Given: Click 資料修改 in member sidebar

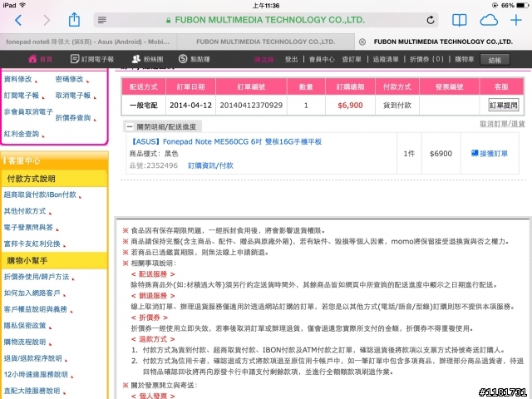Looking at the screenshot, I should 18,79.
